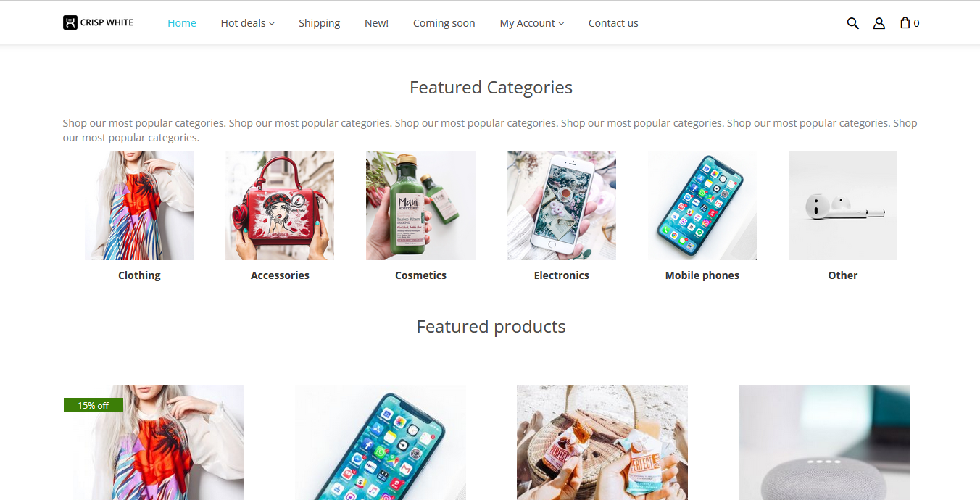
Task: Expand the Hot deals dropdown menu
Action: (247, 23)
